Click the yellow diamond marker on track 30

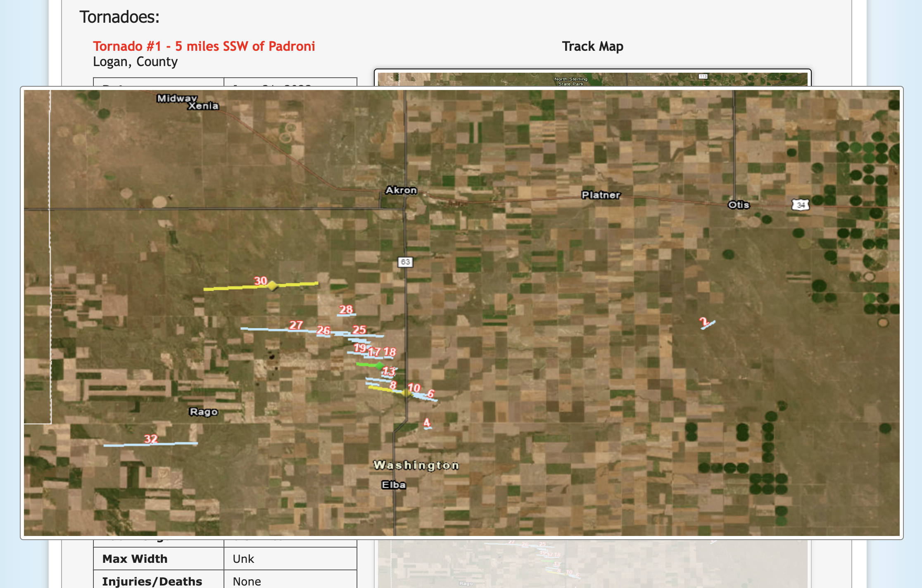tap(272, 286)
